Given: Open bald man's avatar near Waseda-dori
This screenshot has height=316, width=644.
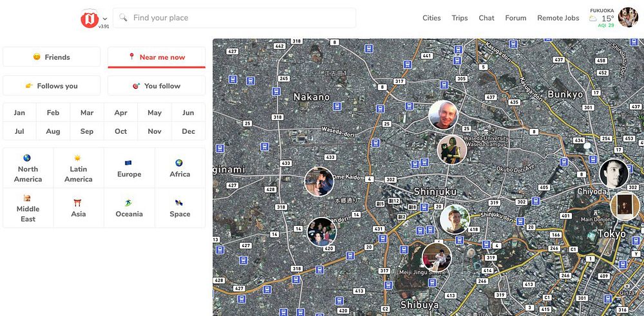Looking at the screenshot, I should (x=443, y=115).
